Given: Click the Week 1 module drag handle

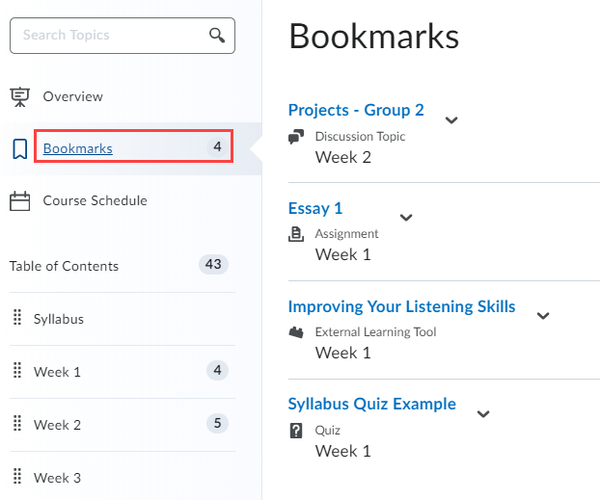Looking at the screenshot, I should (x=17, y=370).
